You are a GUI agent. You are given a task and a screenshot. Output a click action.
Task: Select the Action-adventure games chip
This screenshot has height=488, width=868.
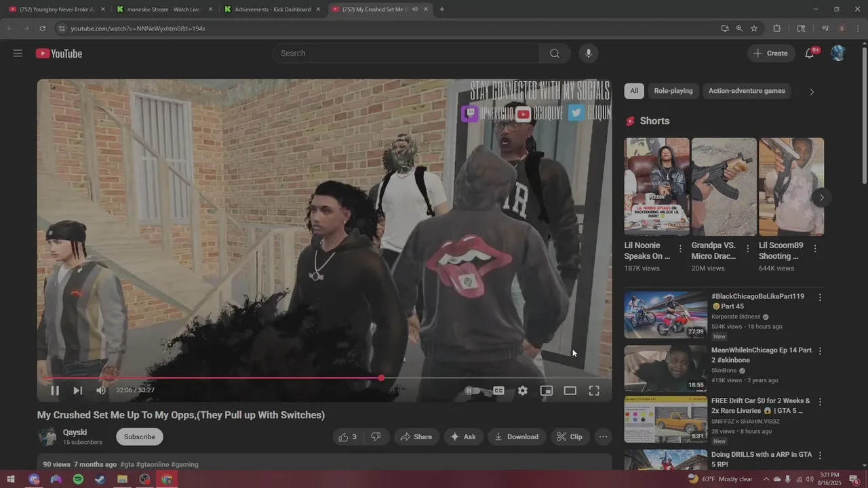point(747,91)
